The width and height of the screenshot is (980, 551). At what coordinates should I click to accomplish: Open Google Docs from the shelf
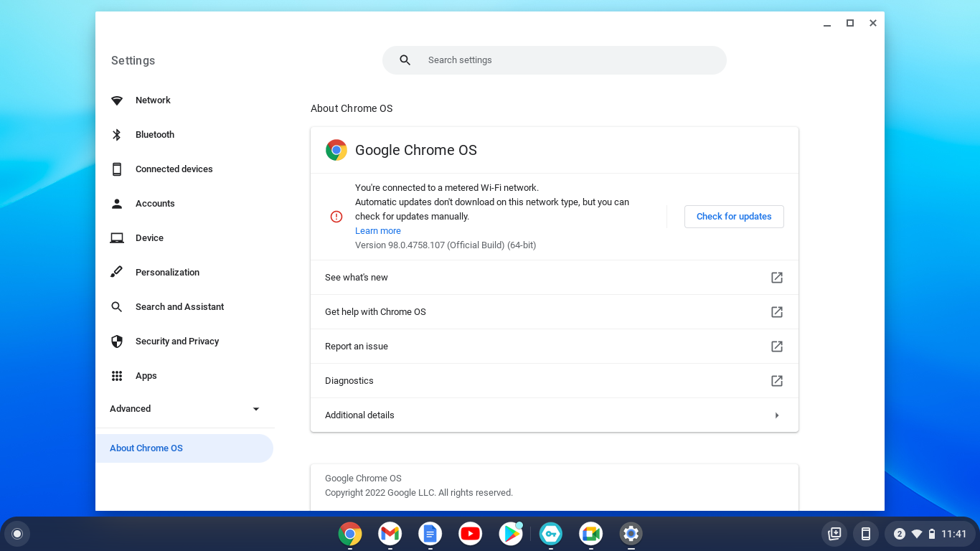[x=430, y=534]
